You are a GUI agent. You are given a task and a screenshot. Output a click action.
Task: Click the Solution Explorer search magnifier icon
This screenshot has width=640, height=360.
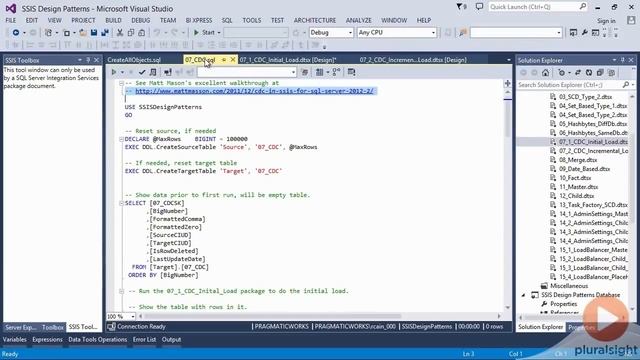[x=625, y=84]
